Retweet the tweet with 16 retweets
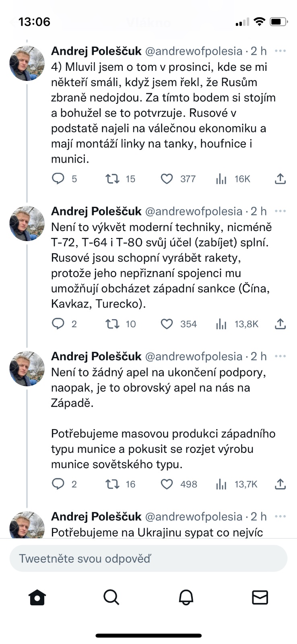The image size is (297, 644). [112, 484]
